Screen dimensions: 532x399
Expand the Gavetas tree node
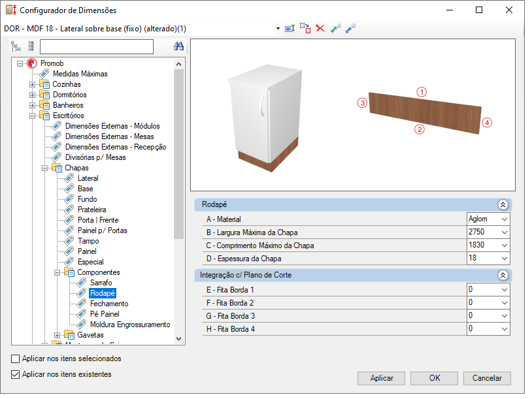point(57,335)
